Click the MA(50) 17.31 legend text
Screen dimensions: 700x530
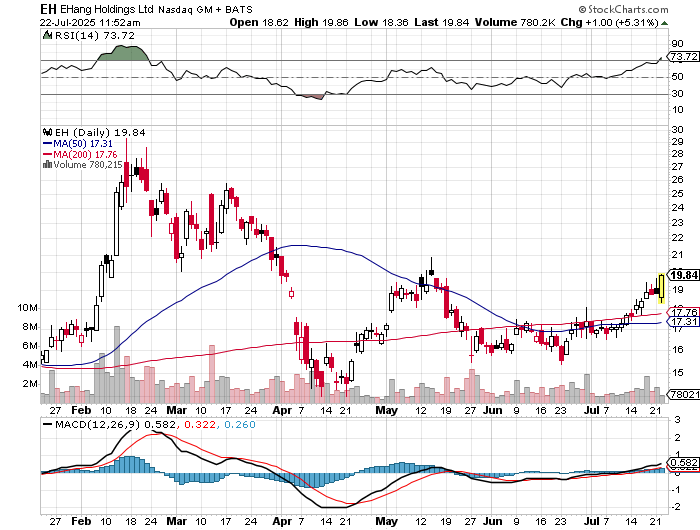83,144
